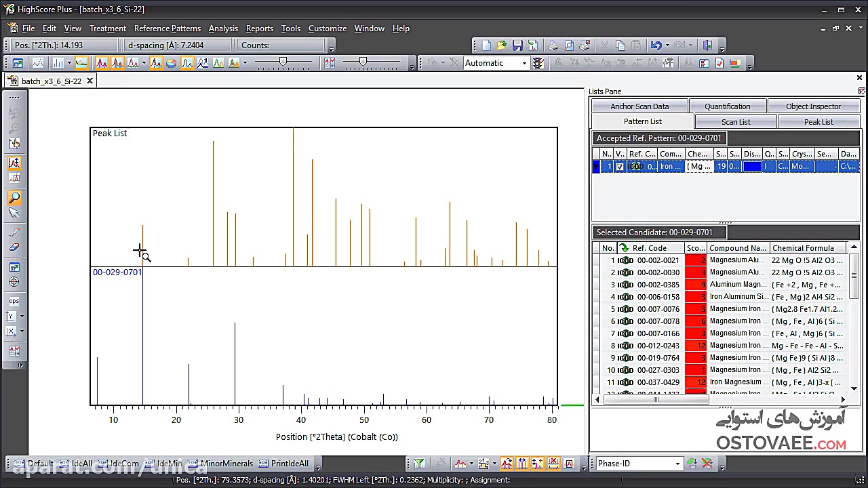
Task: Switch to the Quantification tab
Action: coord(727,106)
